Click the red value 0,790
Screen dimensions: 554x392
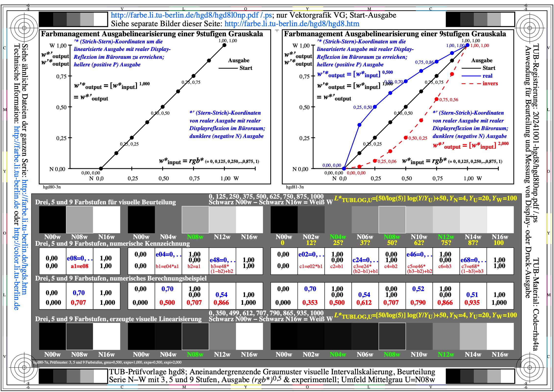(x=418, y=303)
